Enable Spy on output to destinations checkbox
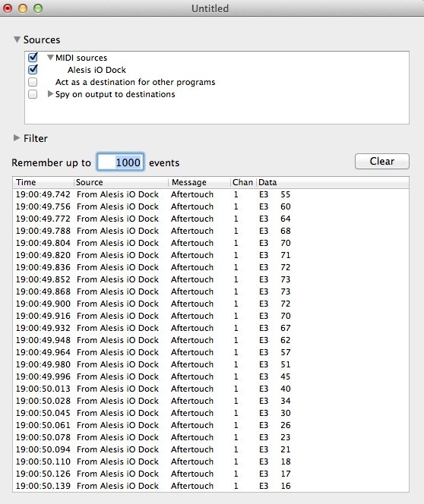Screen dimensions: 424x504 point(33,94)
